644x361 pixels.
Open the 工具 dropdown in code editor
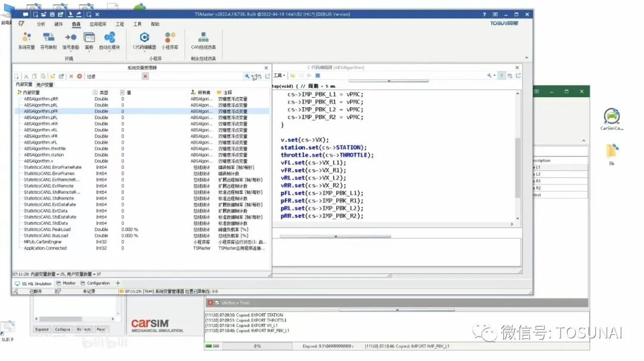[x=279, y=76]
